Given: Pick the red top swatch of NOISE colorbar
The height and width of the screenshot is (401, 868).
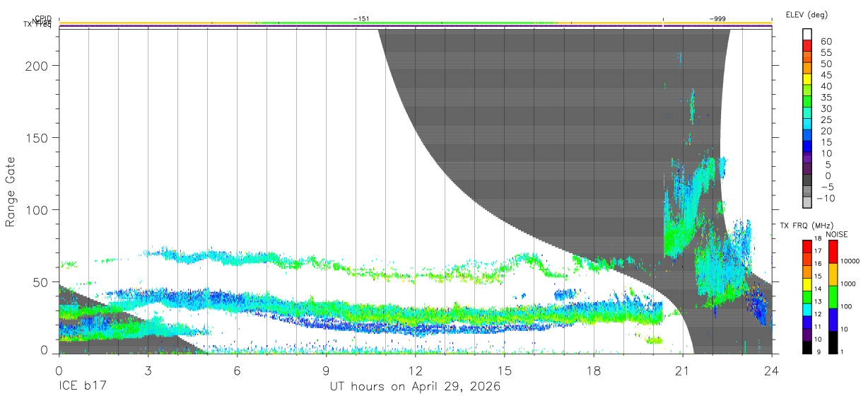Looking at the screenshot, I should (x=832, y=252).
